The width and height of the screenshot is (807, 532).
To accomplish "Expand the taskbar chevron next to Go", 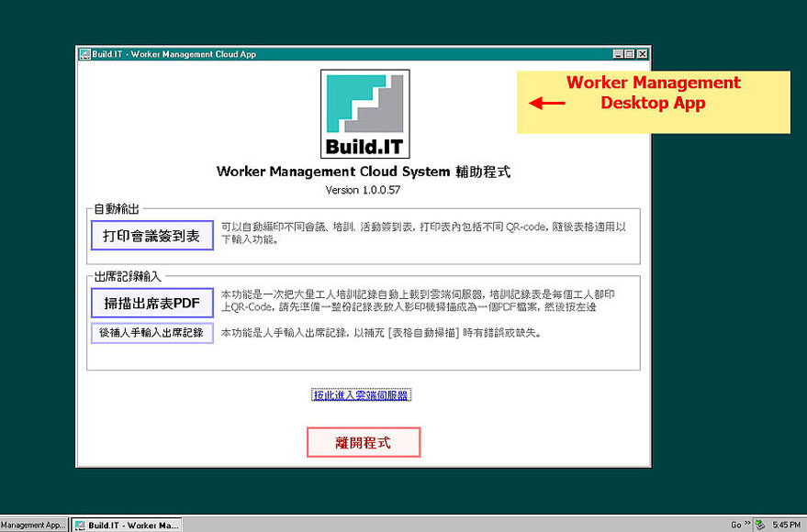I will pyautogui.click(x=746, y=523).
